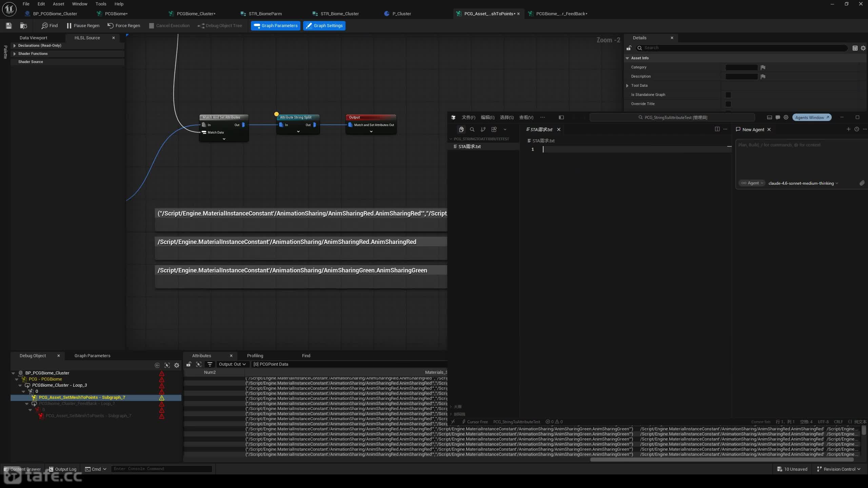Click the Browse to asset icon beside Save
Screen dimensions: 868x488
[23, 26]
